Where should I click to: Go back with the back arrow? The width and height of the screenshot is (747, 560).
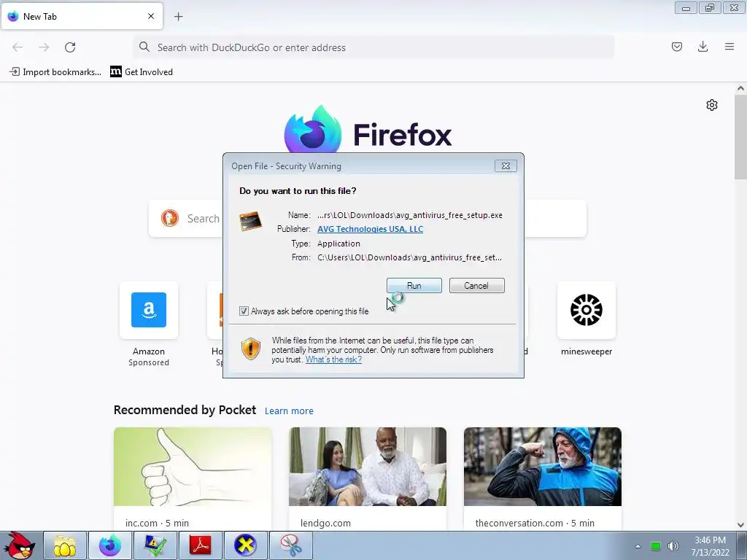click(x=18, y=47)
